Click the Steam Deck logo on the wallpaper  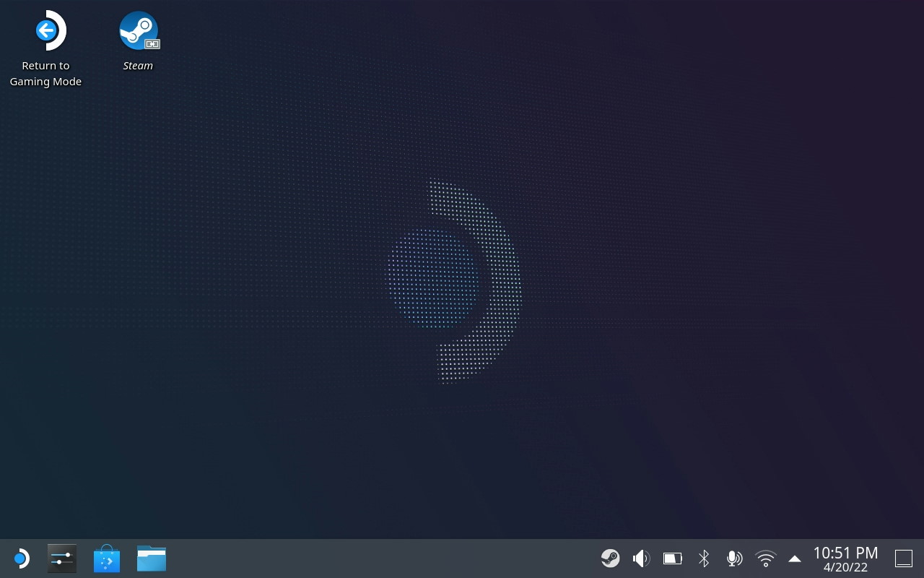click(455, 282)
